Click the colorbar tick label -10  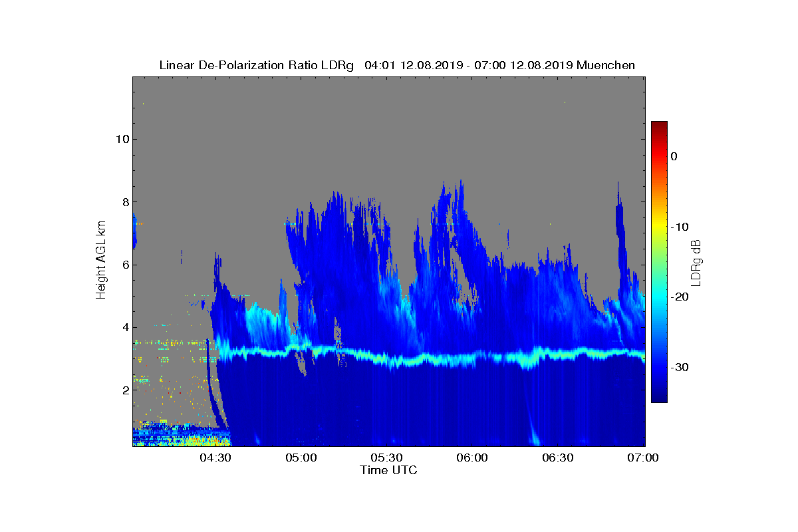[x=680, y=227]
